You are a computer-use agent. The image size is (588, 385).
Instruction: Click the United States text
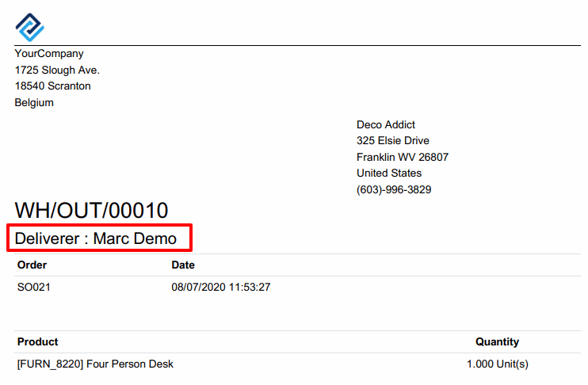point(389,173)
